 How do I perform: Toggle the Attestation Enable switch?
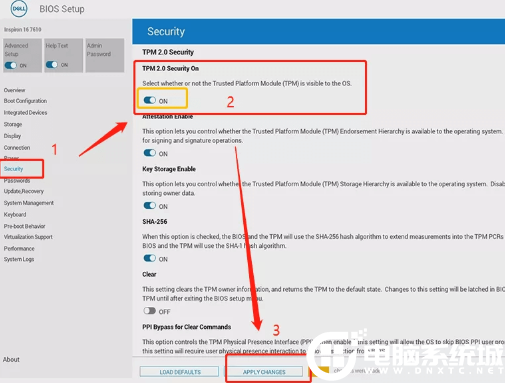tap(150, 153)
